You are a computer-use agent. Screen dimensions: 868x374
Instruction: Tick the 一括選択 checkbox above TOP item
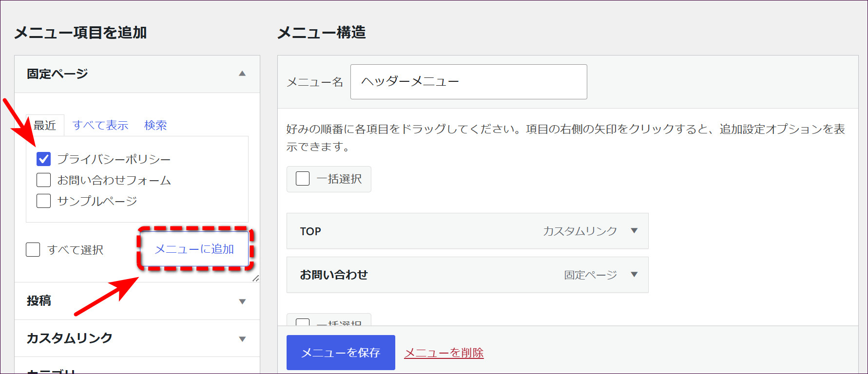[x=303, y=179]
